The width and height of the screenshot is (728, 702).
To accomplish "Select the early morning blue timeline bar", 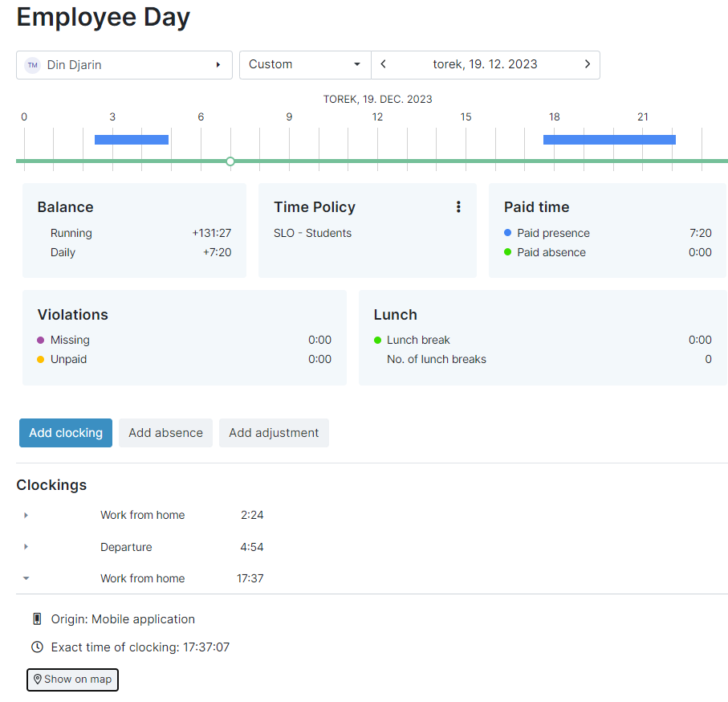I will click(132, 140).
